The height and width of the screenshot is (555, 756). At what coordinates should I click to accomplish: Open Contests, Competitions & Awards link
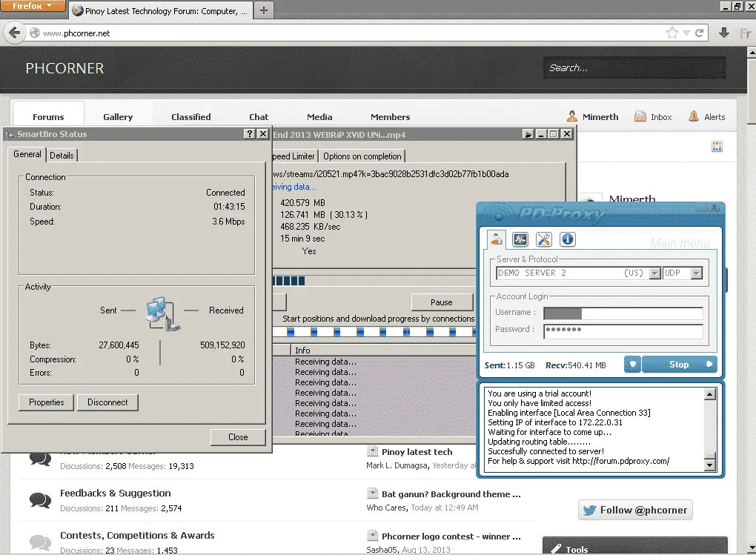coord(137,535)
